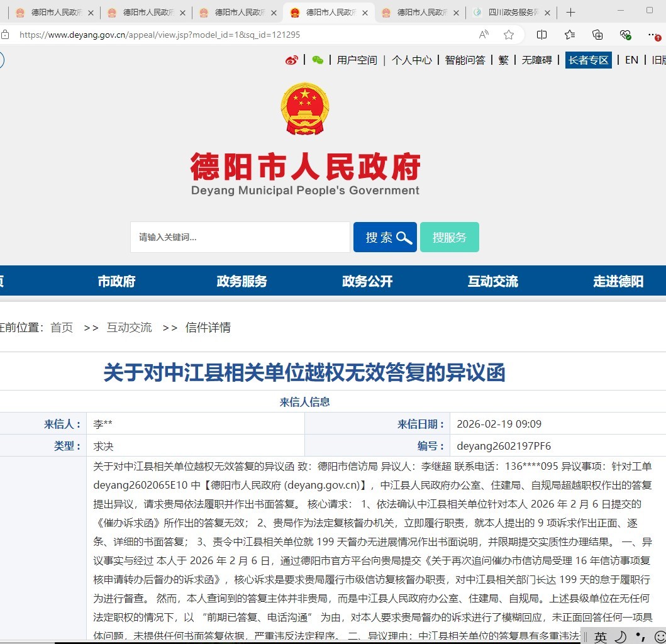
Task: Open the 政务服务 navigation menu
Action: click(x=241, y=281)
